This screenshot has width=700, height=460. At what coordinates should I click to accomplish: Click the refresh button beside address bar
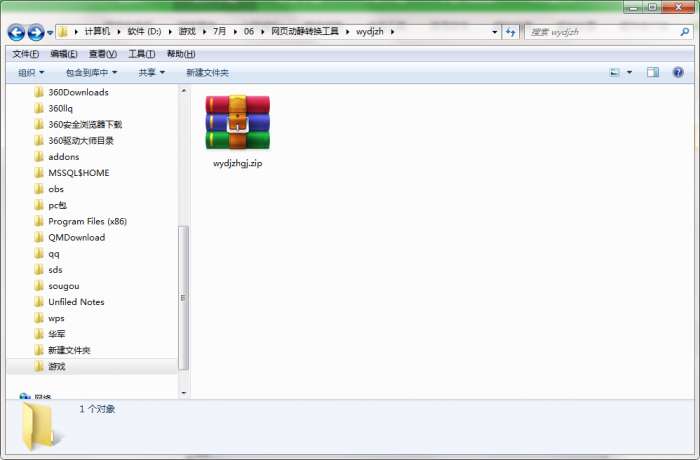coord(510,32)
